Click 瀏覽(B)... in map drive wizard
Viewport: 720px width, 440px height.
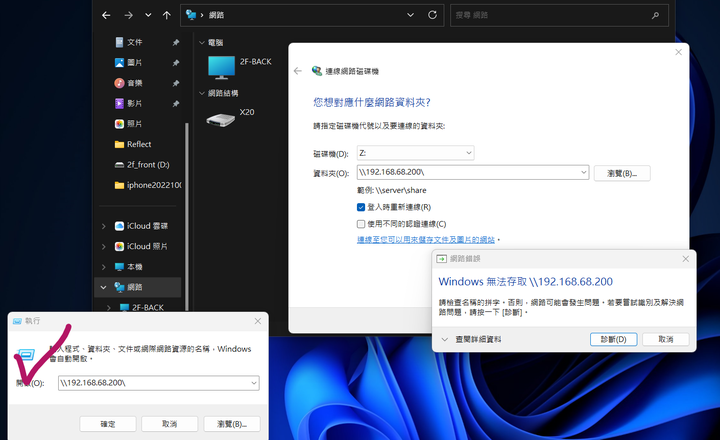(622, 173)
